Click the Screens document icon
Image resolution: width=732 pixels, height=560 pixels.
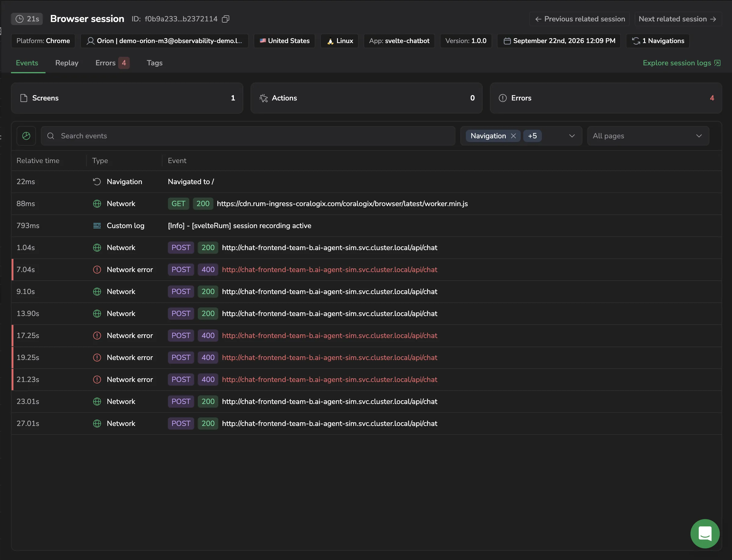pos(24,98)
